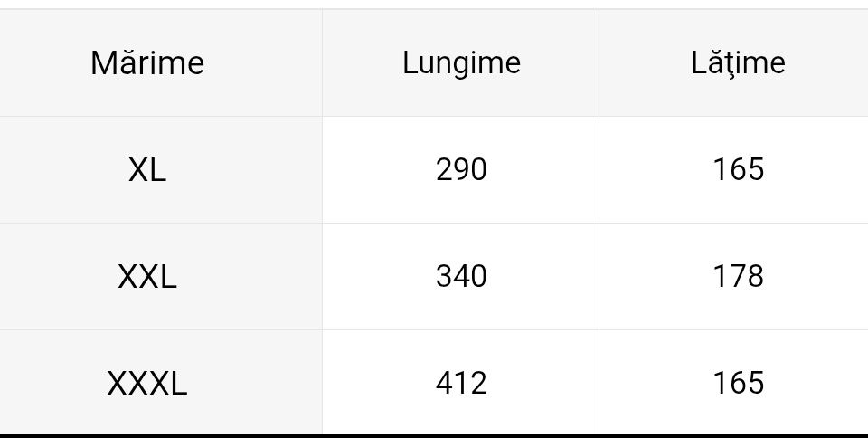Pick the size label beside length 340
868x438 pixels.
[x=147, y=276]
